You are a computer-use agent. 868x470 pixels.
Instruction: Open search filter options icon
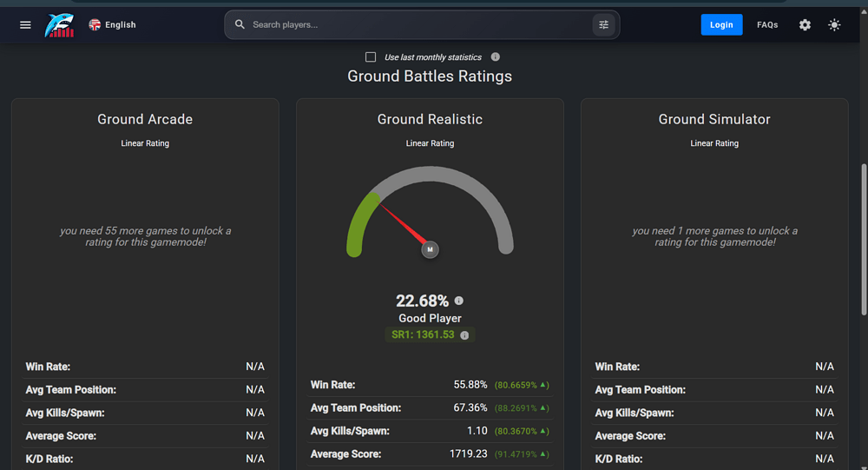(603, 25)
